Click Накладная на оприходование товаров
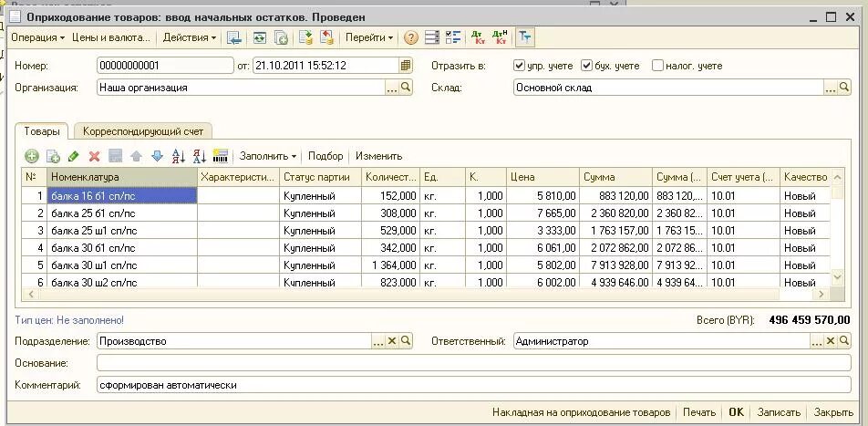The width and height of the screenshot is (868, 426). point(582,412)
